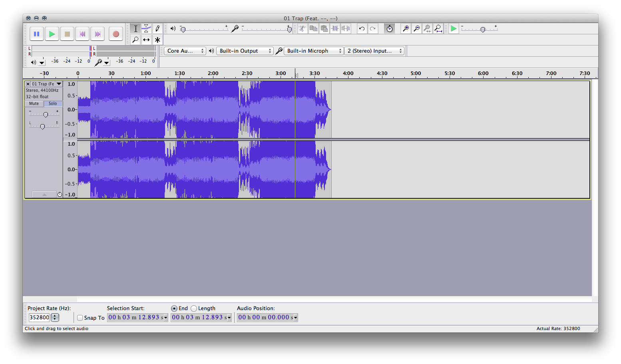This screenshot has height=364, width=621.
Task: Open the Built-in Microphone input dropdown
Action: [314, 51]
